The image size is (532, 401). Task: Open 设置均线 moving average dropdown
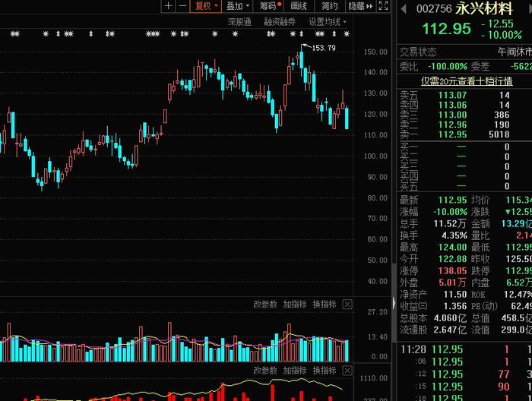(x=328, y=22)
